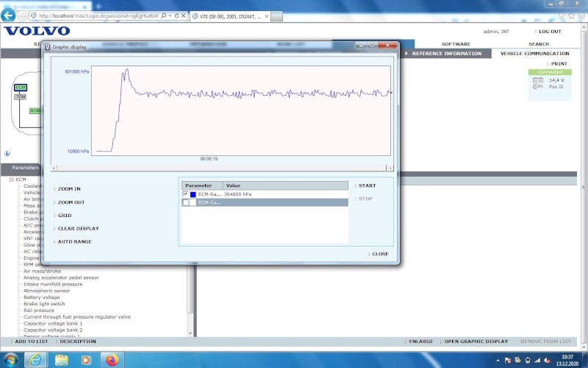Click Zoom In on graphic display

(69, 189)
